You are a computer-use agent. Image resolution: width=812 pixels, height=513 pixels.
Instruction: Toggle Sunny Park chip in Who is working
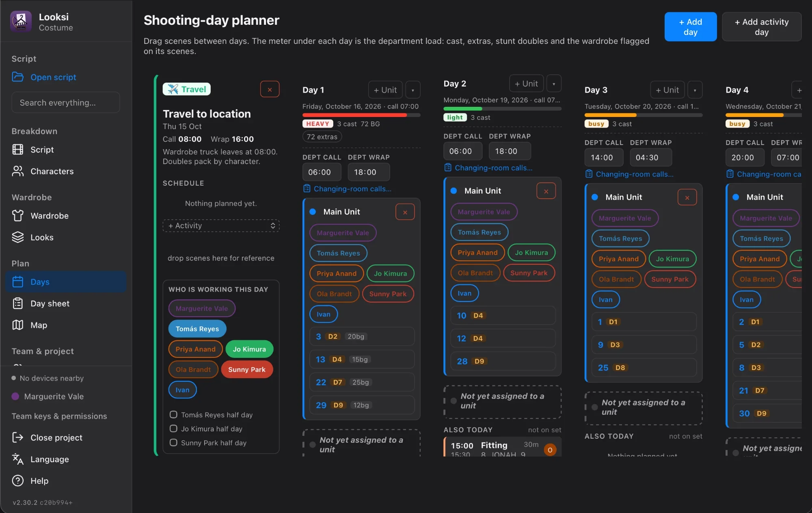[247, 369]
